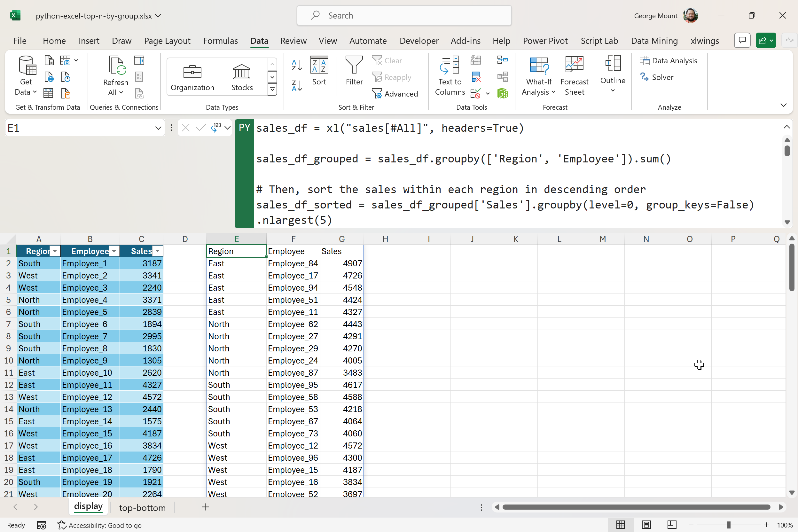The image size is (798, 532).
Task: Switch to Page Layout view in status bar
Action: click(646, 525)
